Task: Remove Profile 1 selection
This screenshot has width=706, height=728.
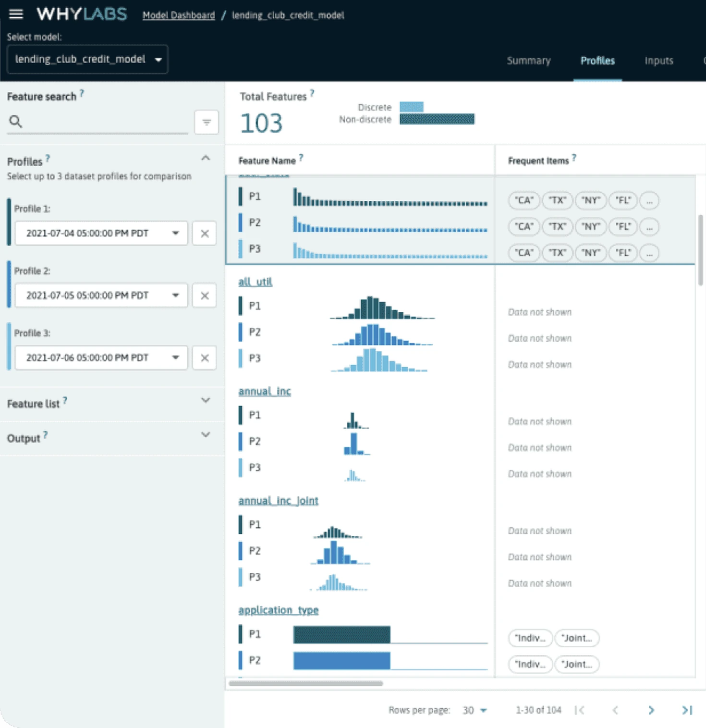Action: click(205, 234)
